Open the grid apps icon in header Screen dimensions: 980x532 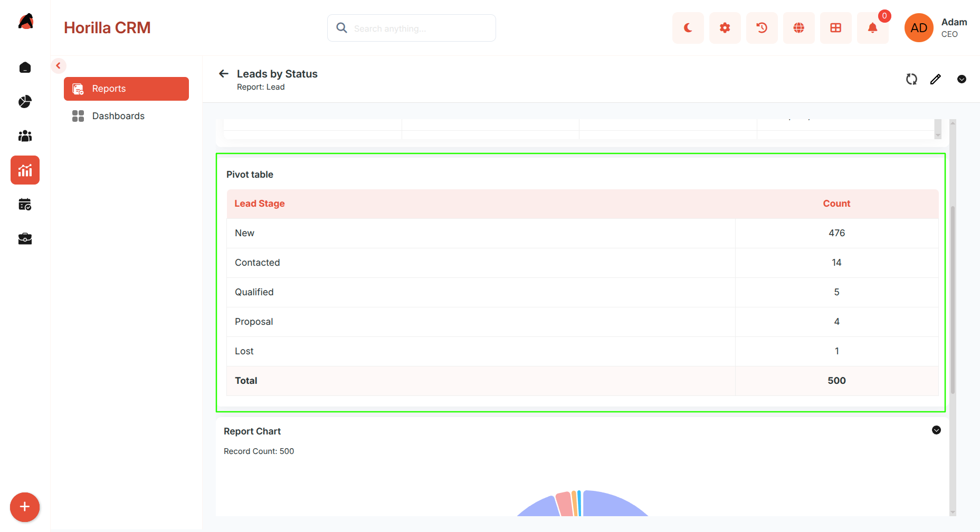(x=835, y=28)
